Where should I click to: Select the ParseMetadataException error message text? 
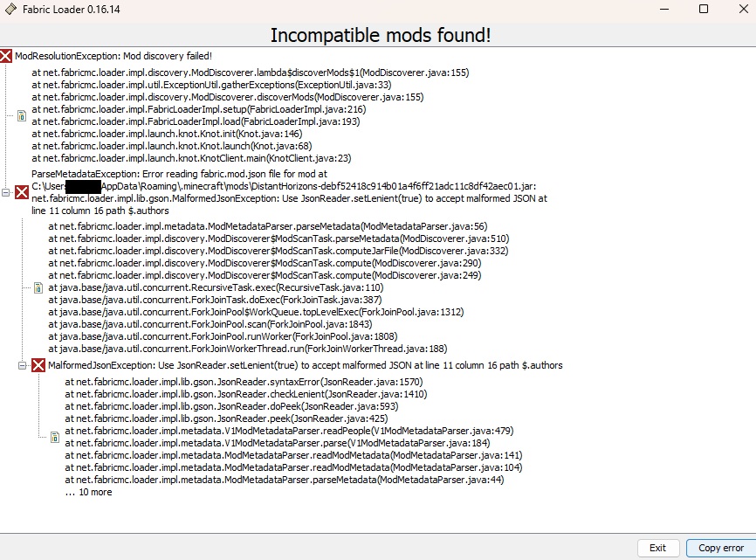pyautogui.click(x=289, y=192)
